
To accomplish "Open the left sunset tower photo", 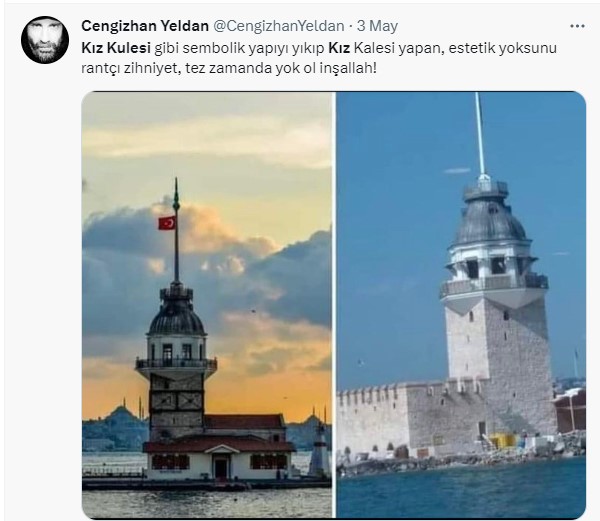I will pyautogui.click(x=207, y=304).
